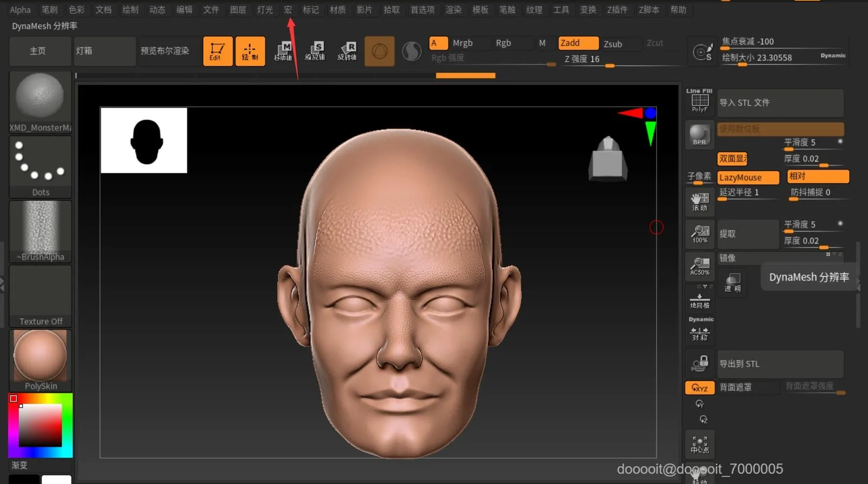Toggle PolyF line fill display
Image resolution: width=868 pixels, height=484 pixels.
(x=699, y=102)
